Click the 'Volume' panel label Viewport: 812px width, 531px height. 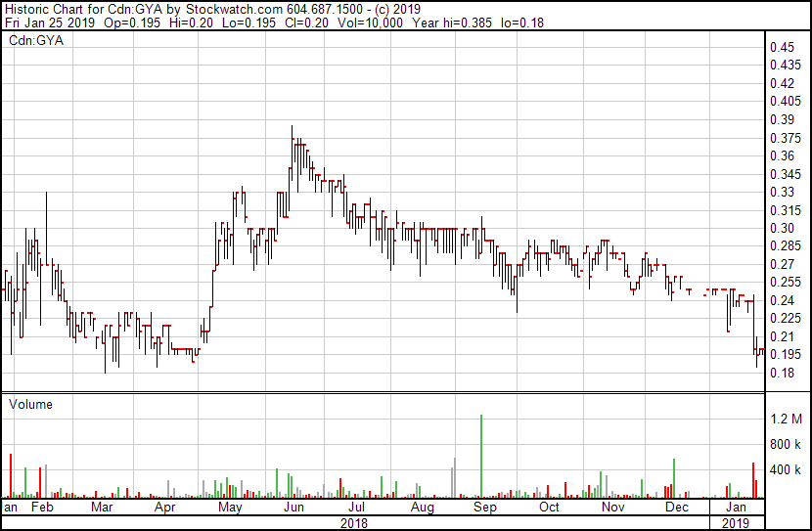pyautogui.click(x=30, y=404)
